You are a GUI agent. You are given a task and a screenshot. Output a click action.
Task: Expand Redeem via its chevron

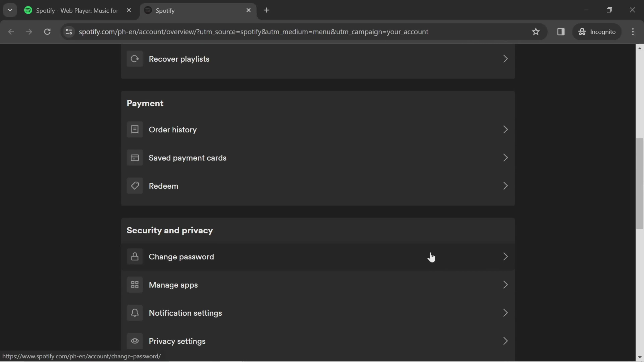(x=505, y=186)
